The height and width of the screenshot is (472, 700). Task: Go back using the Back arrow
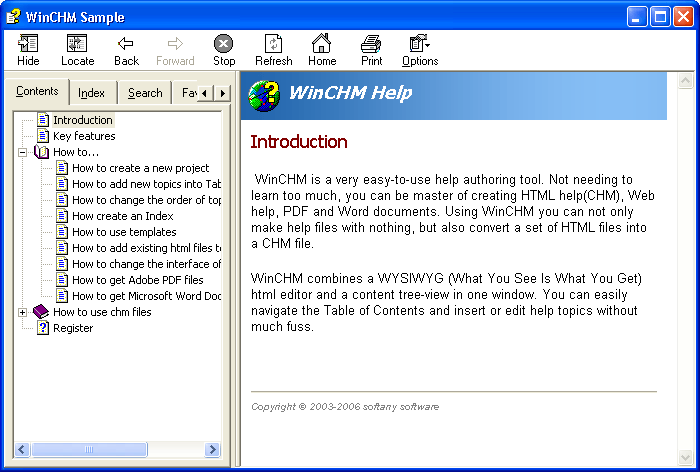coord(125,44)
